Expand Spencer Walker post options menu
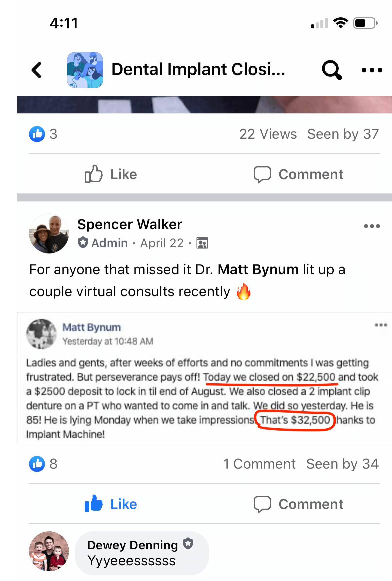 pos(372,226)
